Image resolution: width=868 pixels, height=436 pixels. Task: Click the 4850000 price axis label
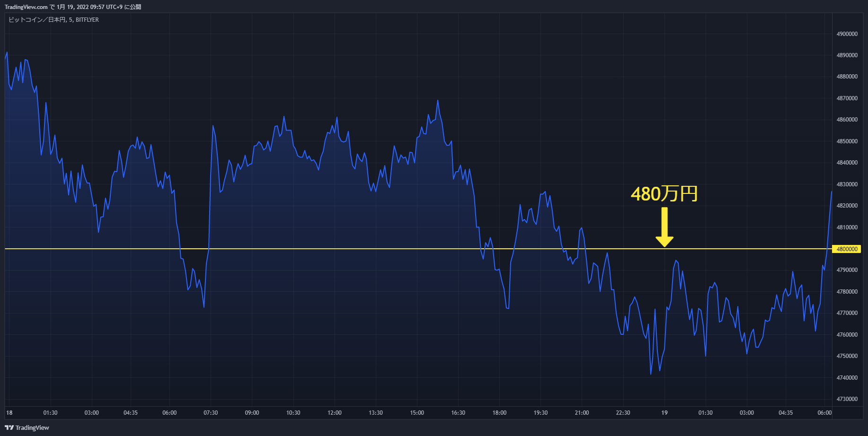click(x=847, y=141)
